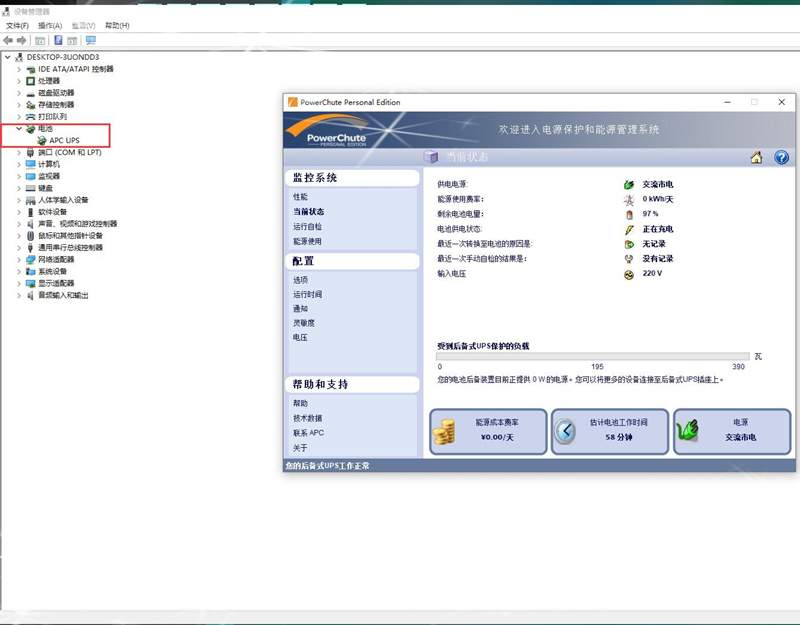Screen dimensions: 800x625
Task: Select the 软件设备 tree label
Action: click(53, 212)
